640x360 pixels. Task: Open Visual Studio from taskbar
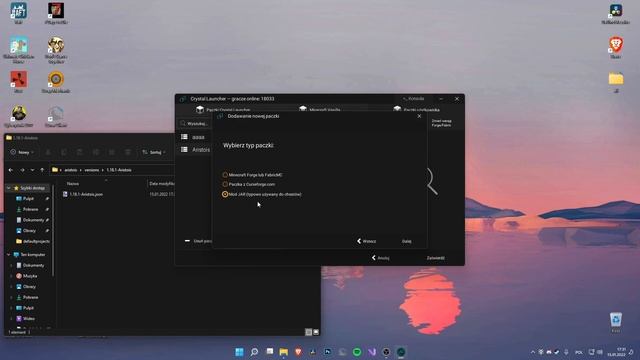[371, 352]
